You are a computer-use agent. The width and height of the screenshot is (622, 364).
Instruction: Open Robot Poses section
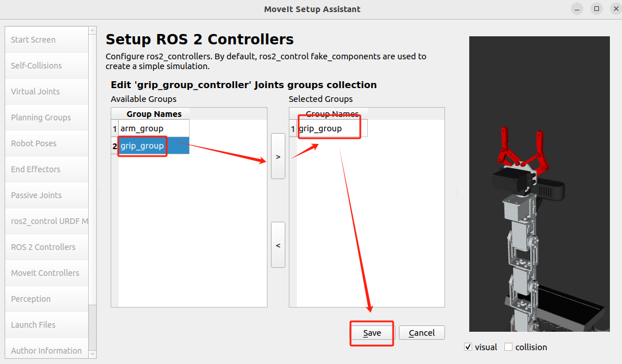(47, 143)
